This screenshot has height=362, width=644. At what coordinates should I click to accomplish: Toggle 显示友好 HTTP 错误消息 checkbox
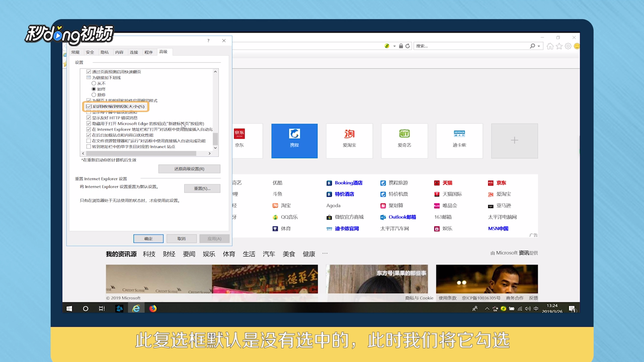[89, 118]
